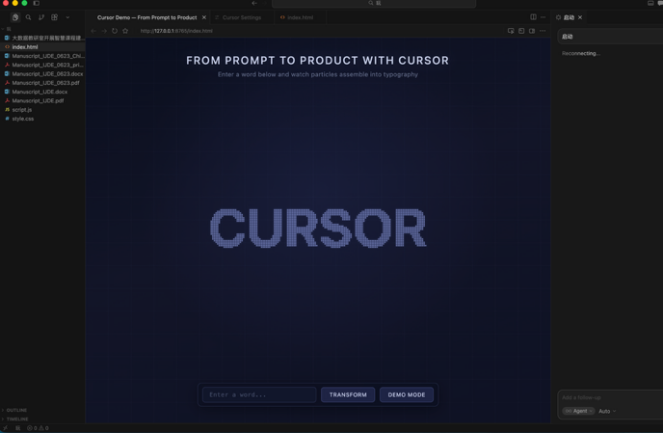Open the Explorer view in the activity bar
Viewport: 663px width, 433px height.
tap(15, 17)
